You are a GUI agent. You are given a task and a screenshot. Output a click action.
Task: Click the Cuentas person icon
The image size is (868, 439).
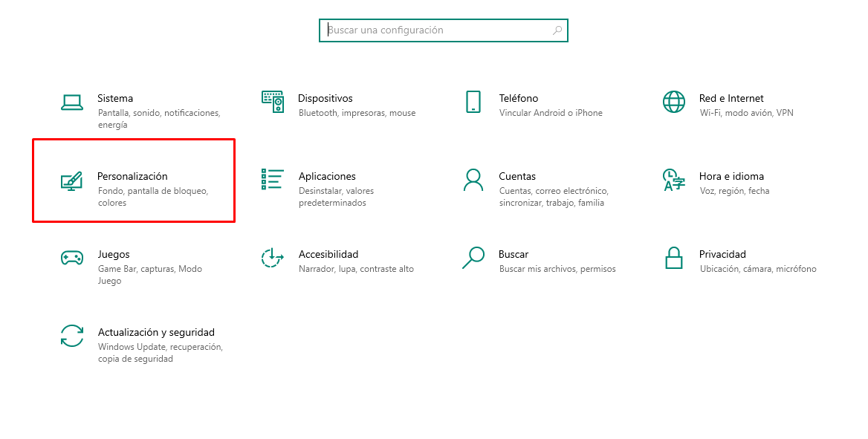(x=473, y=180)
